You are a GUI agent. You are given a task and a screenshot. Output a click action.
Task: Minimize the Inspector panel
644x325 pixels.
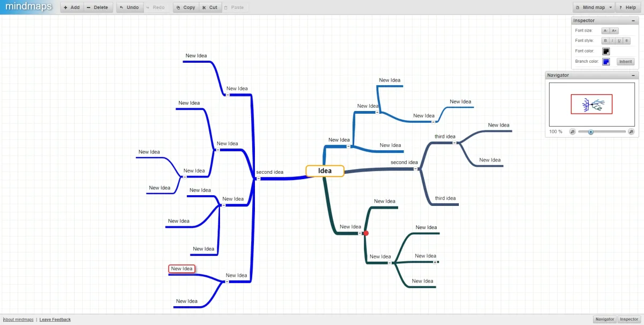(x=633, y=20)
